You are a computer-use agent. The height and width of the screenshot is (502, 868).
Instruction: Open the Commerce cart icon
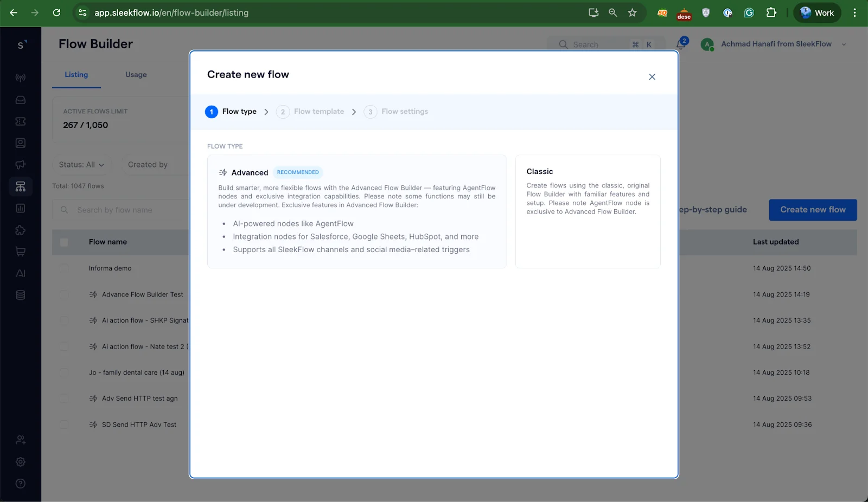(21, 252)
